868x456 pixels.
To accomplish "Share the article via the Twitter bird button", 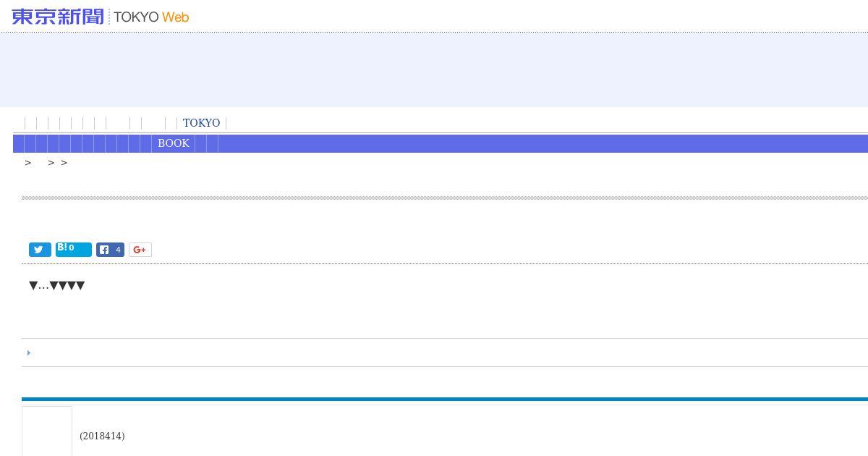I will click(x=40, y=250).
